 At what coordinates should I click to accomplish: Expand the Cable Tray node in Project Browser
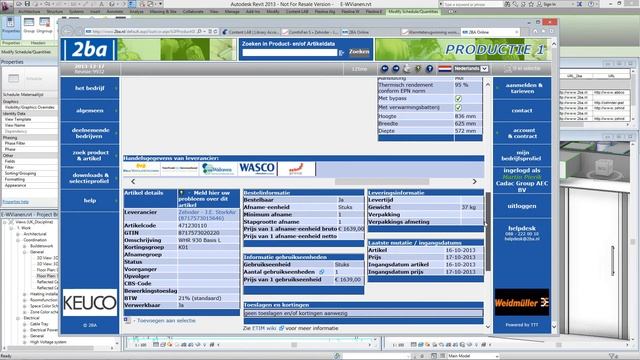point(24,324)
